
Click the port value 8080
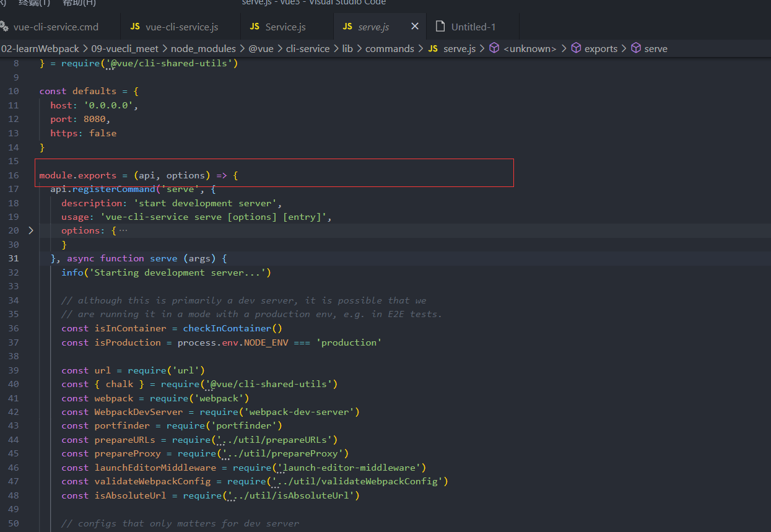[x=95, y=119]
